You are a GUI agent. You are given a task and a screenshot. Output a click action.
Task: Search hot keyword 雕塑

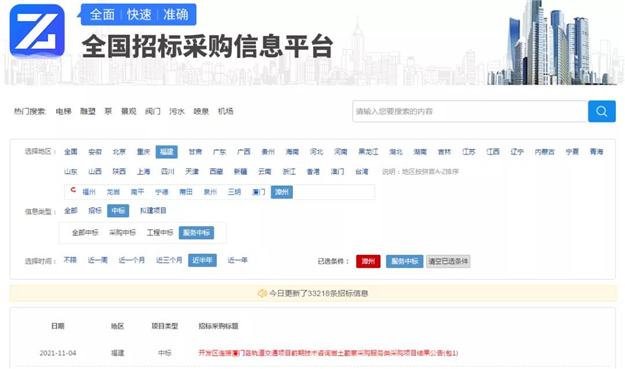coord(88,111)
